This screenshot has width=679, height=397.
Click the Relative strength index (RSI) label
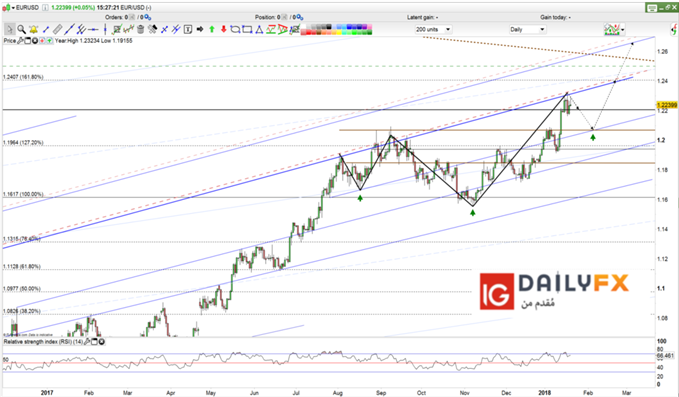[x=43, y=342]
